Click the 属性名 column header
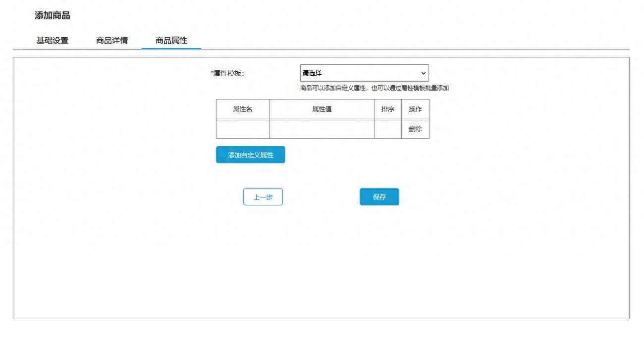644x344 pixels. tap(243, 109)
